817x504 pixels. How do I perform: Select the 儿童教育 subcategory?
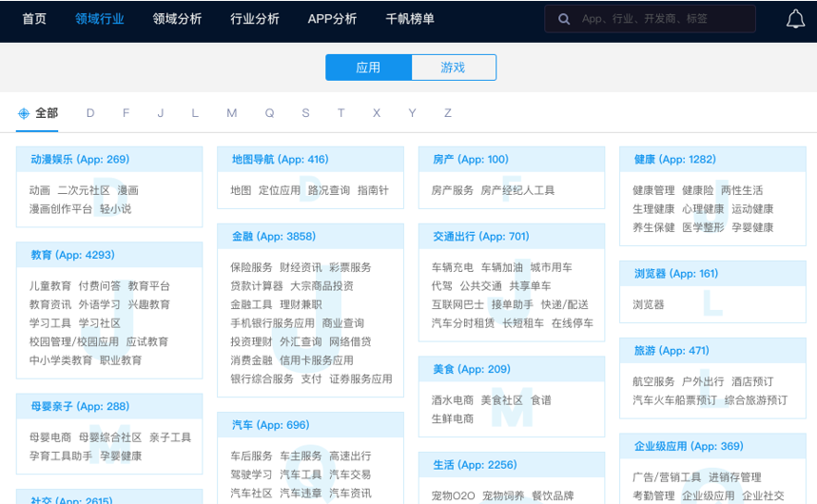[50, 286]
